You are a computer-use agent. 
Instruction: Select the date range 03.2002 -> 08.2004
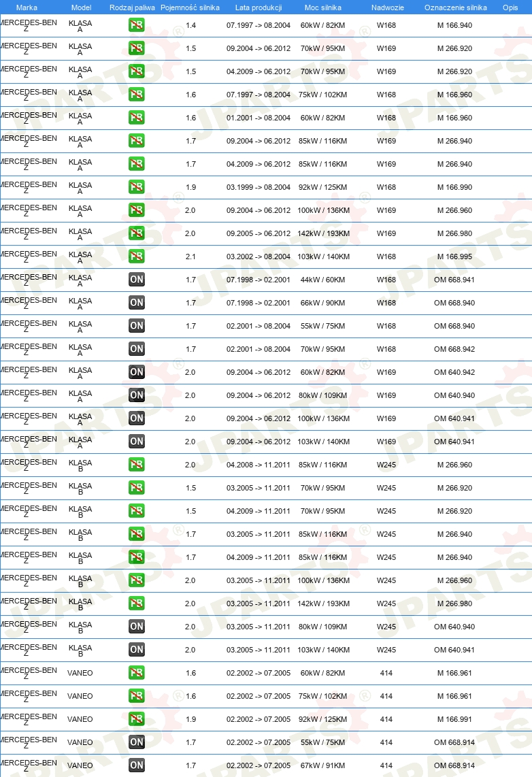point(259,257)
